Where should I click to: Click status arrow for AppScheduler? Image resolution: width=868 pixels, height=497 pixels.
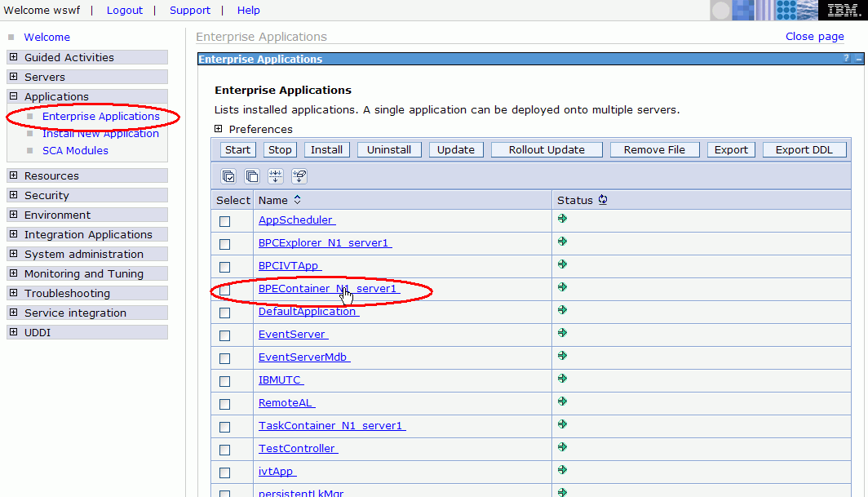[x=562, y=218]
